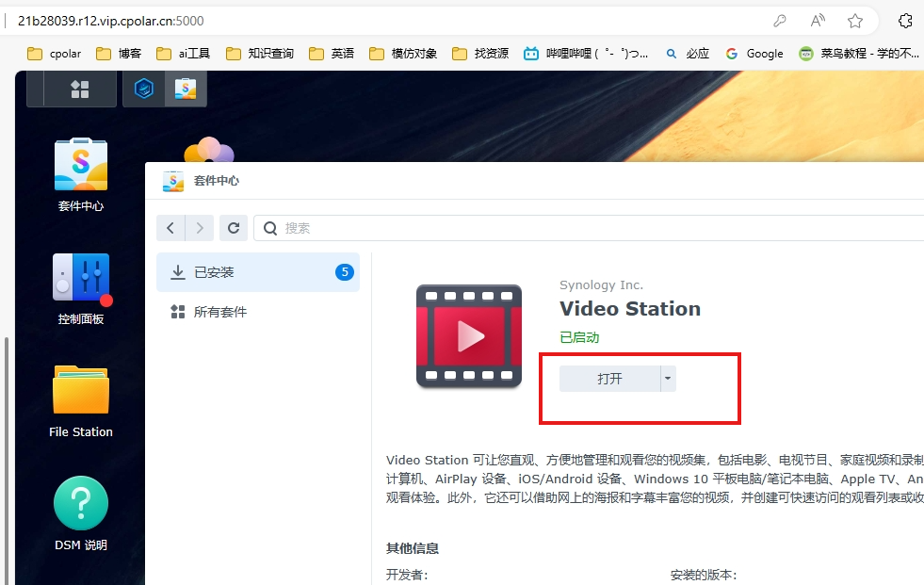Focus the 搜索 package search field
Viewport: 924px width, 585px height.
[590, 228]
